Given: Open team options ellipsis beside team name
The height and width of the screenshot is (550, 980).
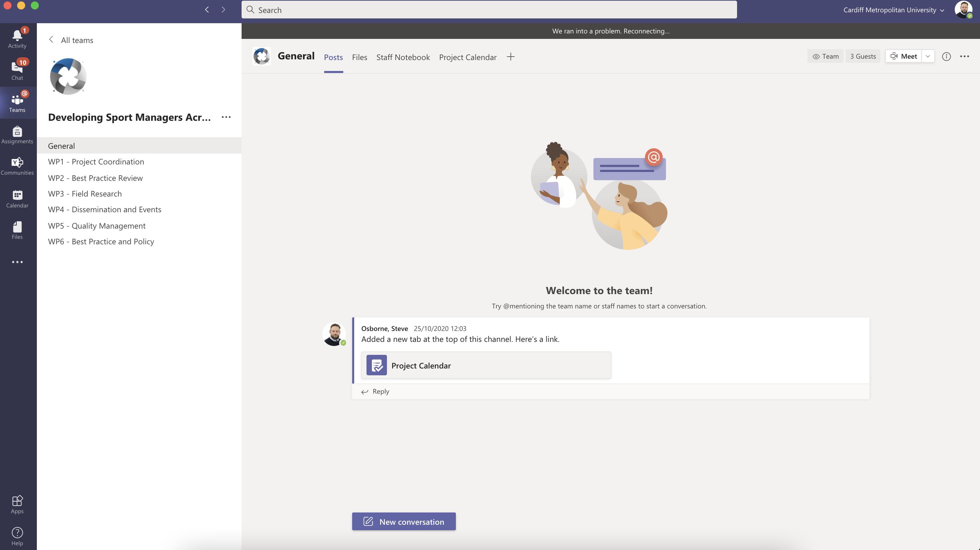Looking at the screenshot, I should [226, 117].
